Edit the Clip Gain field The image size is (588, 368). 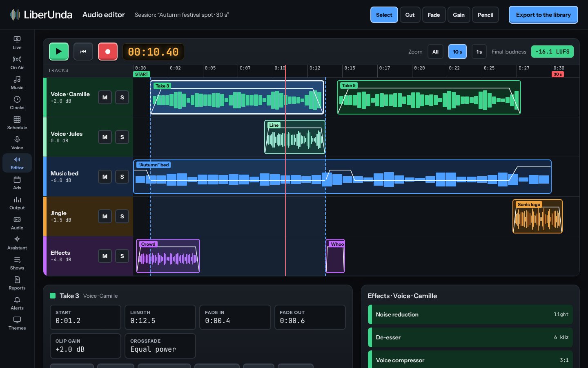[85, 346]
